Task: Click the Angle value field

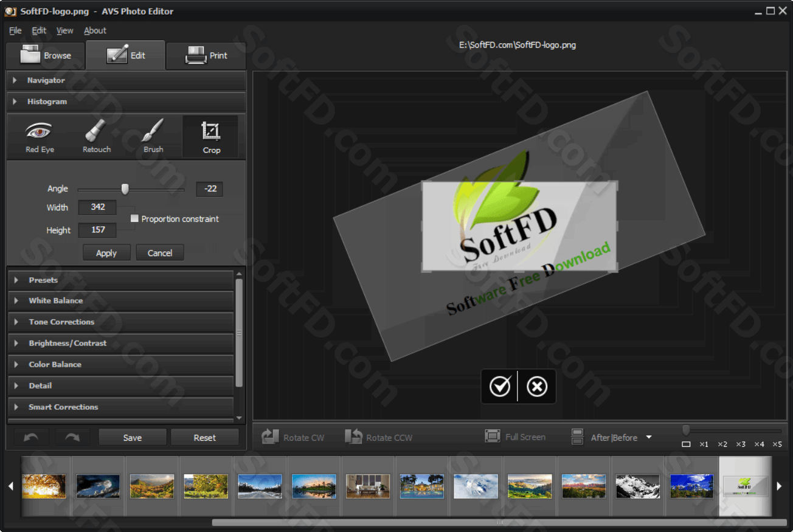Action: [210, 189]
